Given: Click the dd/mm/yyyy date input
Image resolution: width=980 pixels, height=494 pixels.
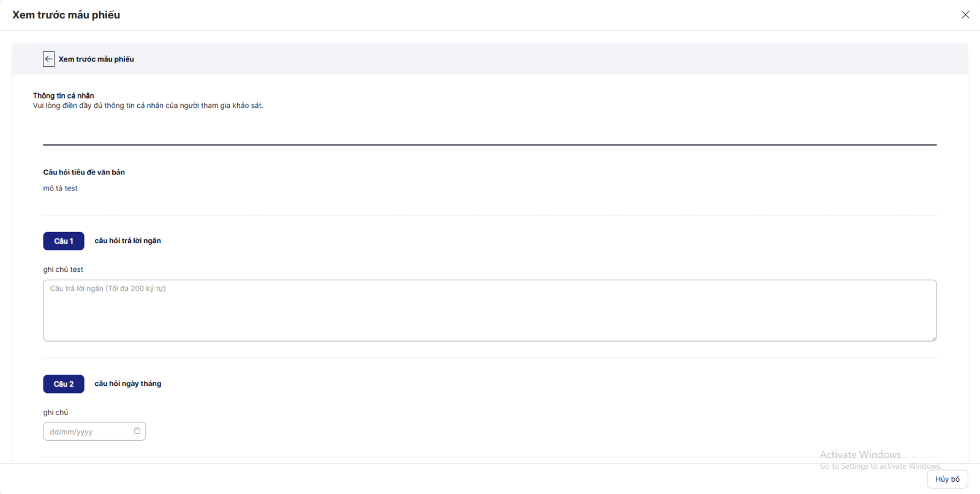Looking at the screenshot, I should [x=89, y=432].
